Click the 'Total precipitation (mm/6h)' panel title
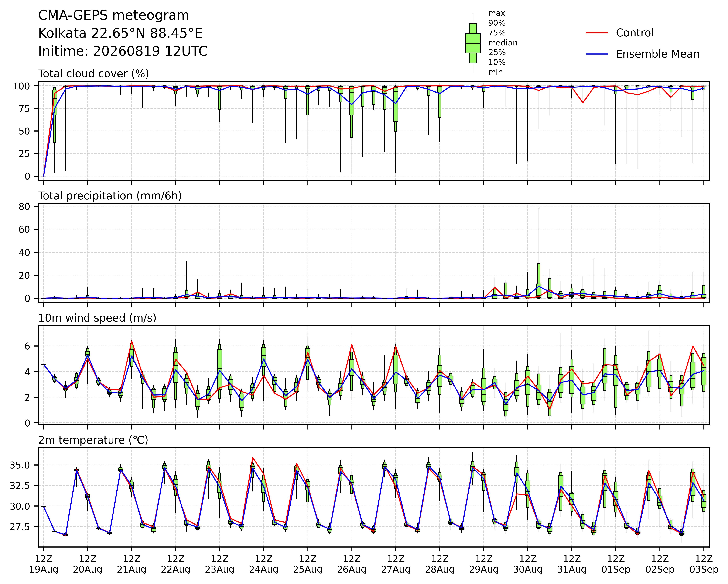This screenshot has width=728, height=584. [x=110, y=196]
